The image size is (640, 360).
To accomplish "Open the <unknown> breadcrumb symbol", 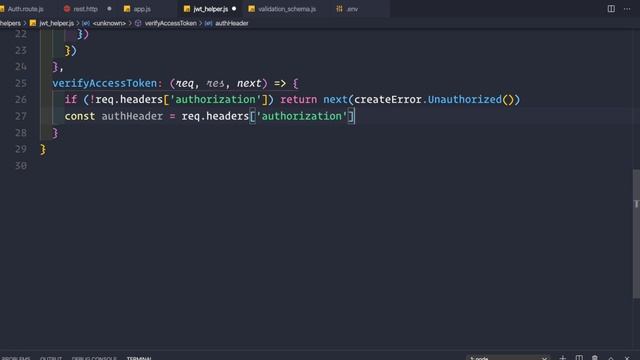I will [109, 23].
